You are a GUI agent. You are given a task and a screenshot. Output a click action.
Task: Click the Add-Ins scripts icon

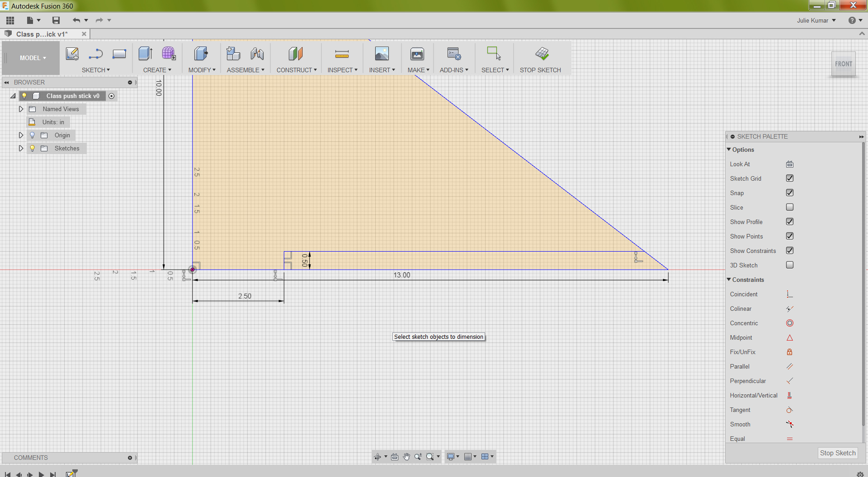click(454, 54)
